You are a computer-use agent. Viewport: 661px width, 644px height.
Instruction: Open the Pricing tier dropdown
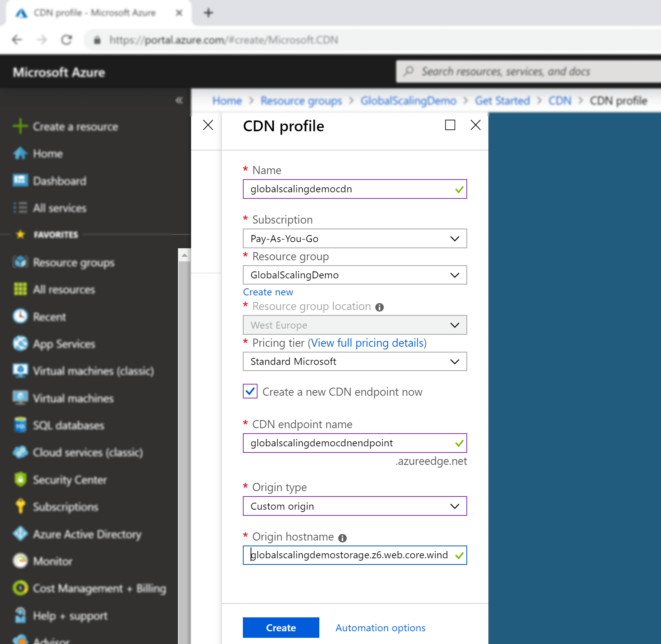click(x=355, y=361)
